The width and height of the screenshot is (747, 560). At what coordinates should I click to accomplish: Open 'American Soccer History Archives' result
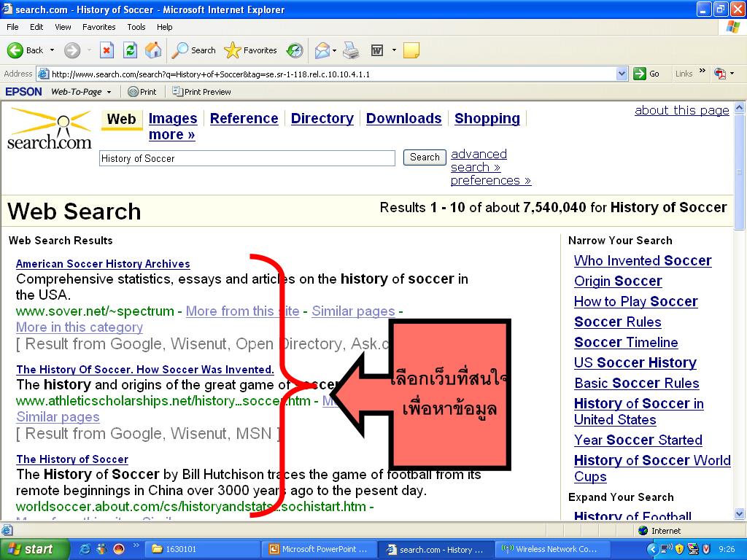[103, 264]
